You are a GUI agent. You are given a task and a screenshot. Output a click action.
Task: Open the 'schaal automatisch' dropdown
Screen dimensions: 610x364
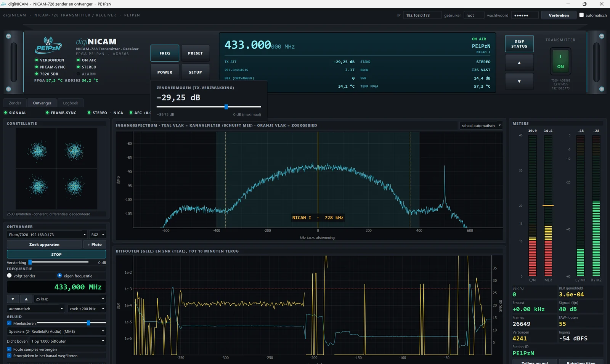pos(481,125)
